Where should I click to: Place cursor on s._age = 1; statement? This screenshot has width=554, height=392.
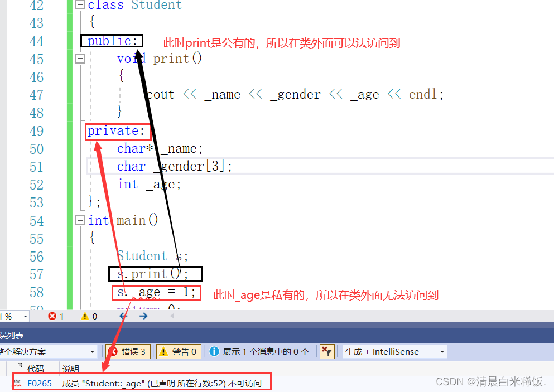[156, 292]
